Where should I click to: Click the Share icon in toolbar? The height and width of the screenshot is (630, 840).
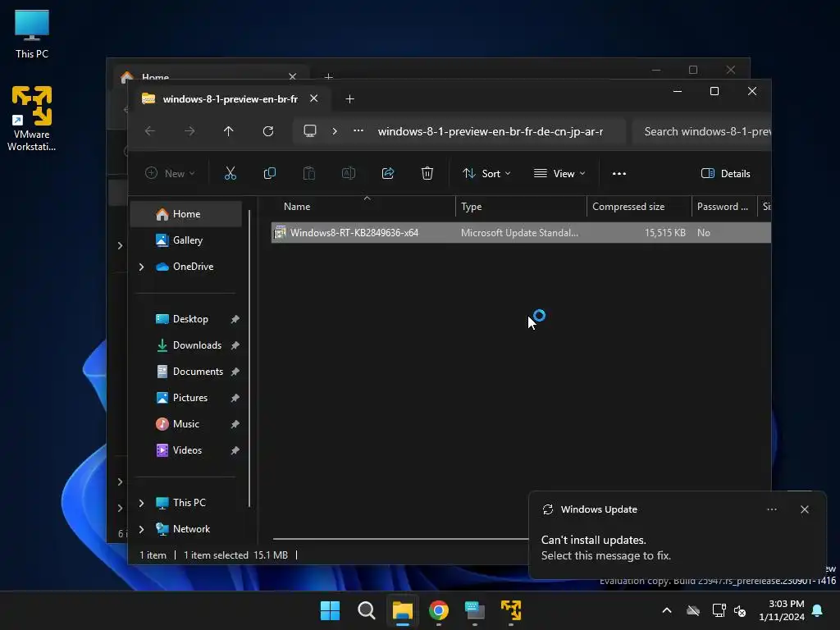[388, 173]
